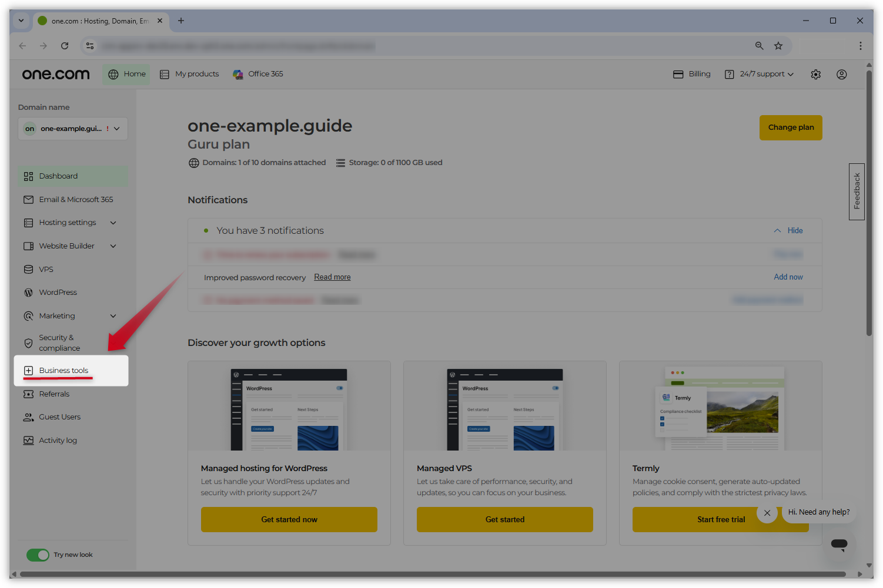Image resolution: width=883 pixels, height=588 pixels.
Task: Open the domain name selector dropdown
Action: coord(73,129)
